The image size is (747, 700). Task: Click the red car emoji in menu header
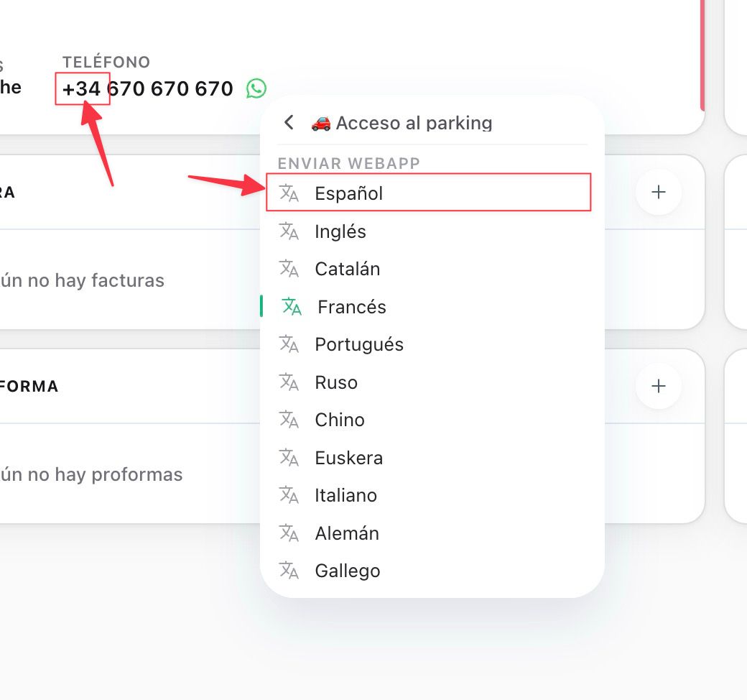(321, 123)
